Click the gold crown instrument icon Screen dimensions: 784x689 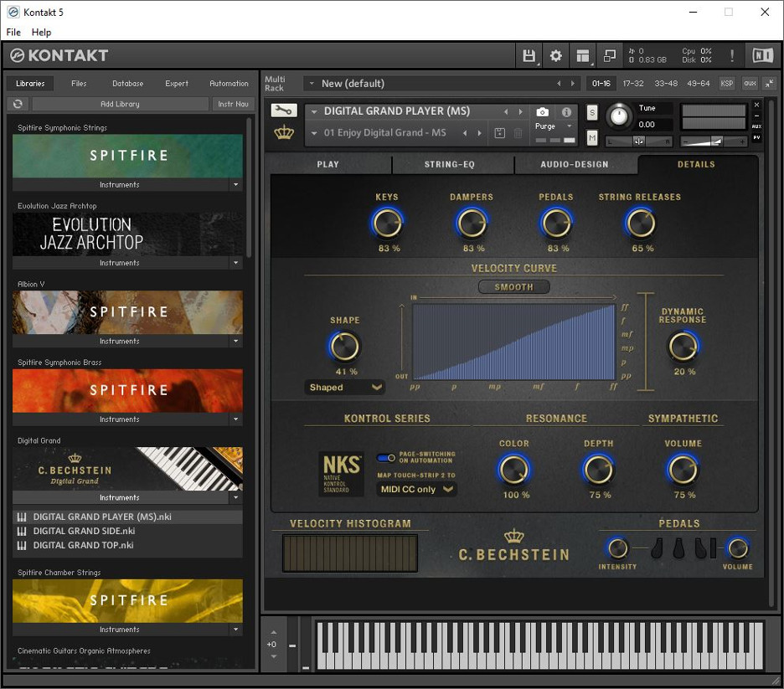pyautogui.click(x=284, y=133)
